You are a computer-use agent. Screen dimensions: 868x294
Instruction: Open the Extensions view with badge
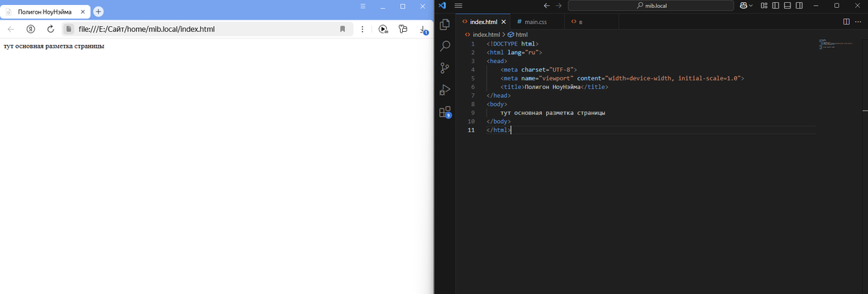[445, 112]
